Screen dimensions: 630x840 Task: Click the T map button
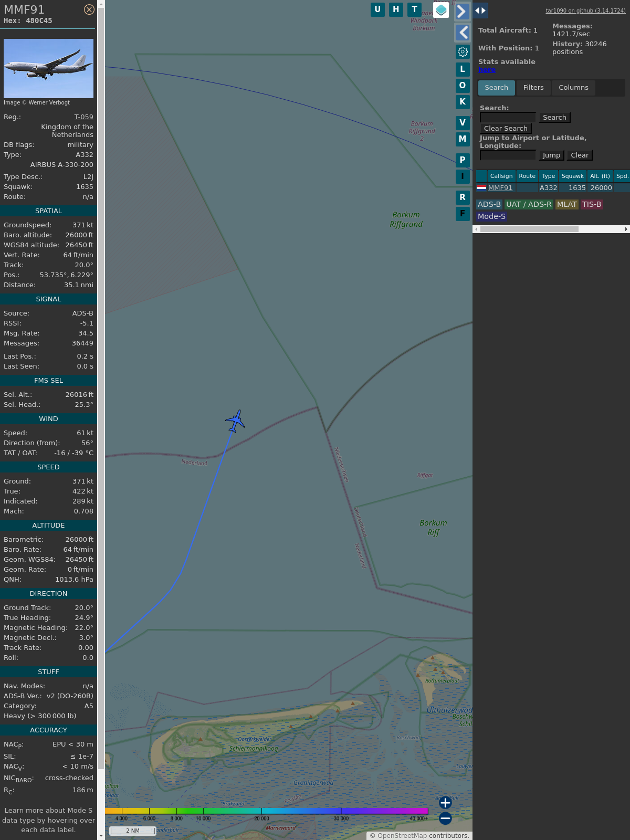point(414,9)
